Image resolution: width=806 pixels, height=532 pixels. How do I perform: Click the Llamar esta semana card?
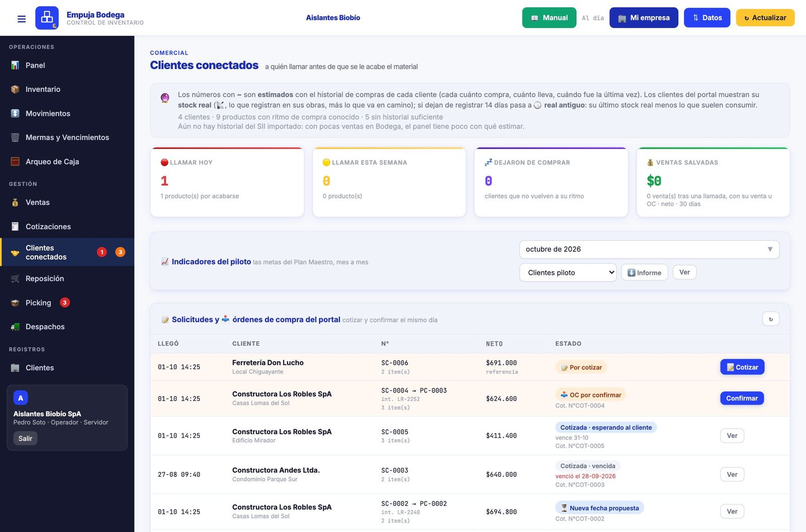389,182
